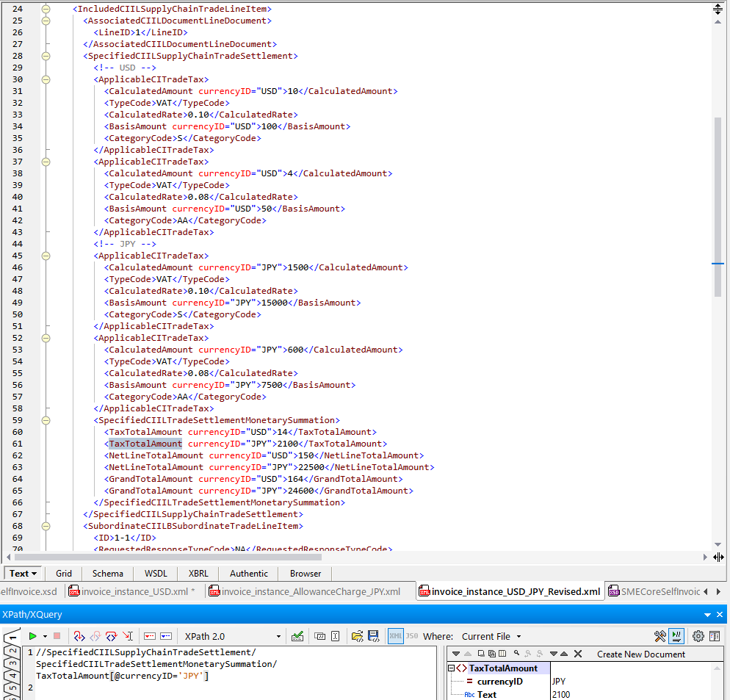Click the editor vertical scrollbar thumb
The width and height of the screenshot is (730, 700).
coord(718,207)
